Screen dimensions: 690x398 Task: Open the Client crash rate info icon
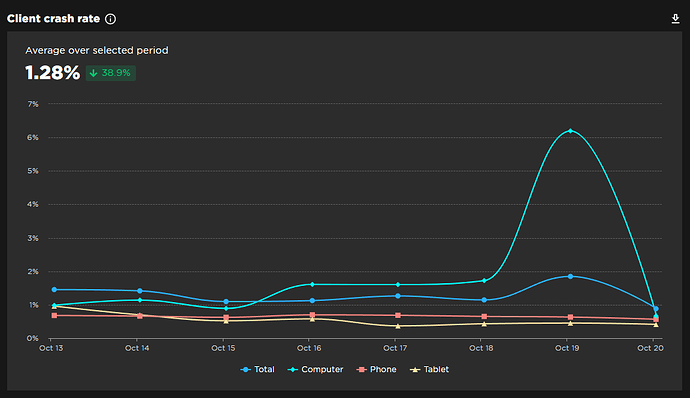tap(110, 19)
